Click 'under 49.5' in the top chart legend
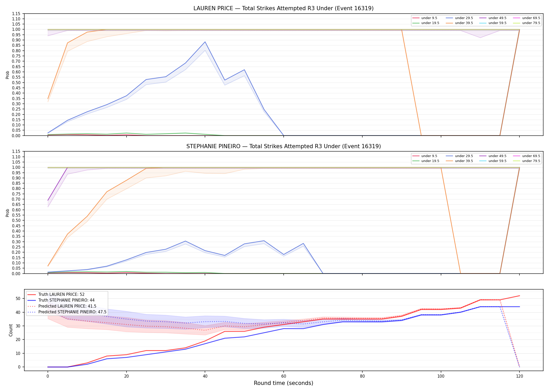The width and height of the screenshot is (549, 392). 497,18
